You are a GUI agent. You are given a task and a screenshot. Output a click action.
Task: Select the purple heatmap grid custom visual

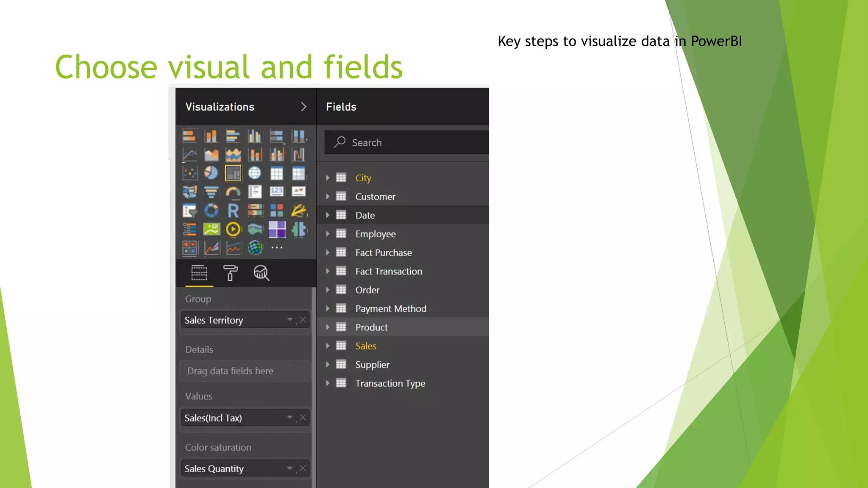click(x=277, y=229)
